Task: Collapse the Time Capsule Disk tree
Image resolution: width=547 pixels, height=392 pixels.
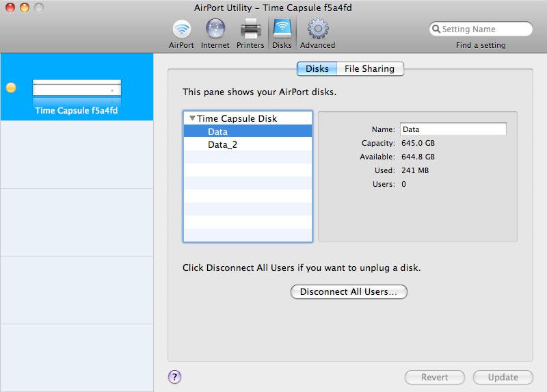Action: click(192, 118)
